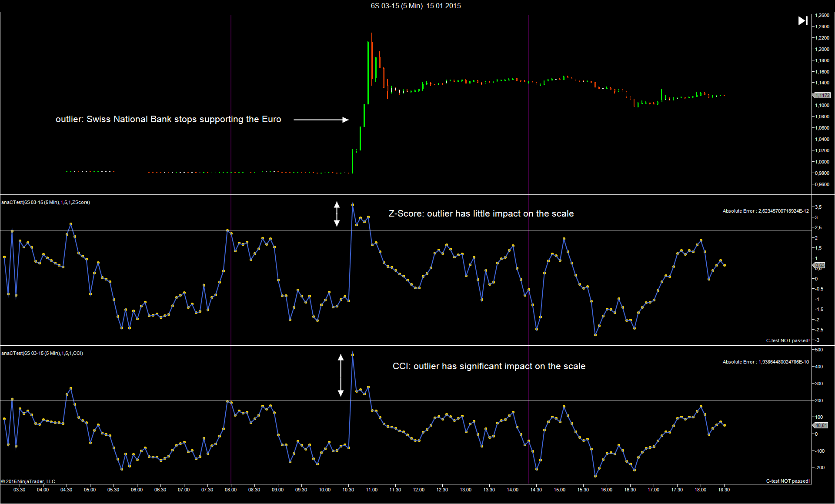Click the 2015 NinjaTrader, LLC copyright text
This screenshot has height=504, width=835.
pyautogui.click(x=28, y=481)
